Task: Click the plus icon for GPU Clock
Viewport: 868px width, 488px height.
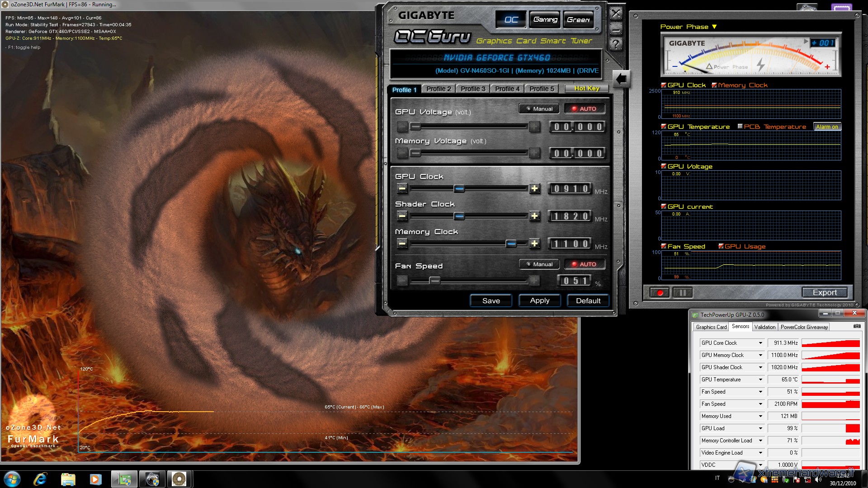Action: click(534, 188)
